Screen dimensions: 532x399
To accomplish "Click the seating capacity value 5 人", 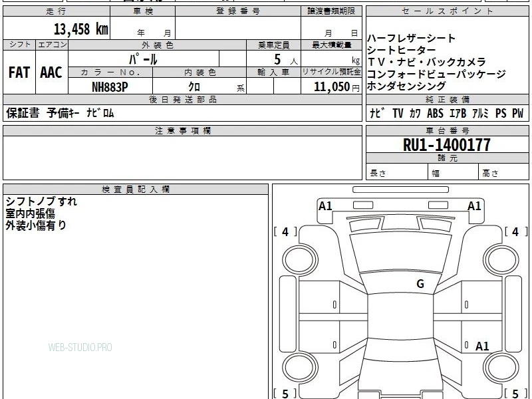I will coord(286,60).
